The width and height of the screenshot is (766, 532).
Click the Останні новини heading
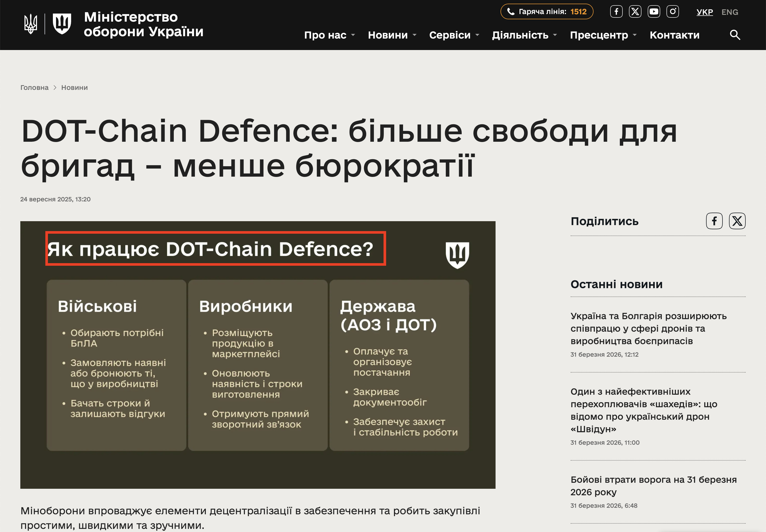click(616, 284)
